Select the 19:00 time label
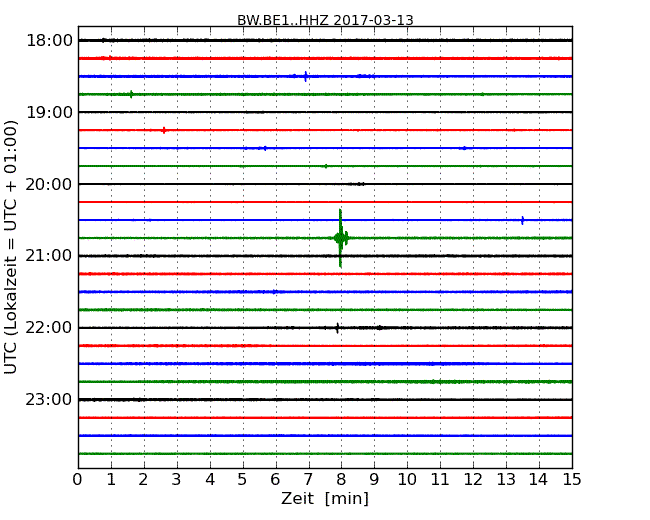Screen dimensions: 650x520 pyautogui.click(x=49, y=112)
